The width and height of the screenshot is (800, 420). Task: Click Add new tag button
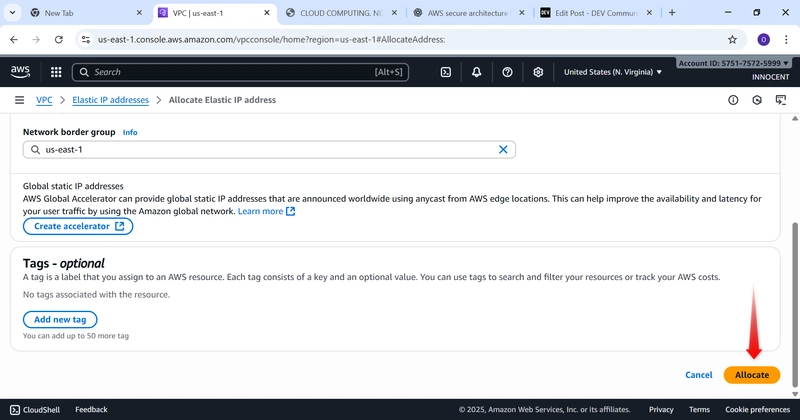(60, 319)
